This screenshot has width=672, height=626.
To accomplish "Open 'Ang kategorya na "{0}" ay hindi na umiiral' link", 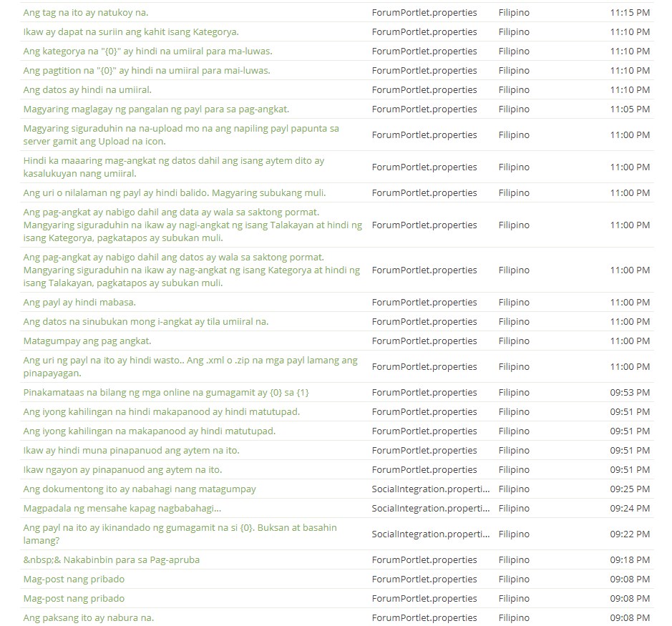I will tap(147, 52).
